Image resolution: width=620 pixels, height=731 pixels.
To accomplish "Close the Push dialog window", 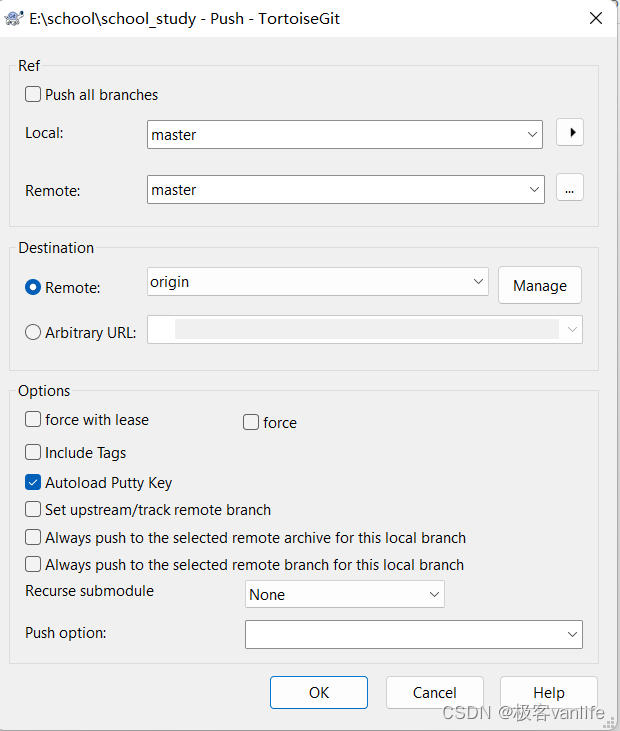I will (x=596, y=19).
